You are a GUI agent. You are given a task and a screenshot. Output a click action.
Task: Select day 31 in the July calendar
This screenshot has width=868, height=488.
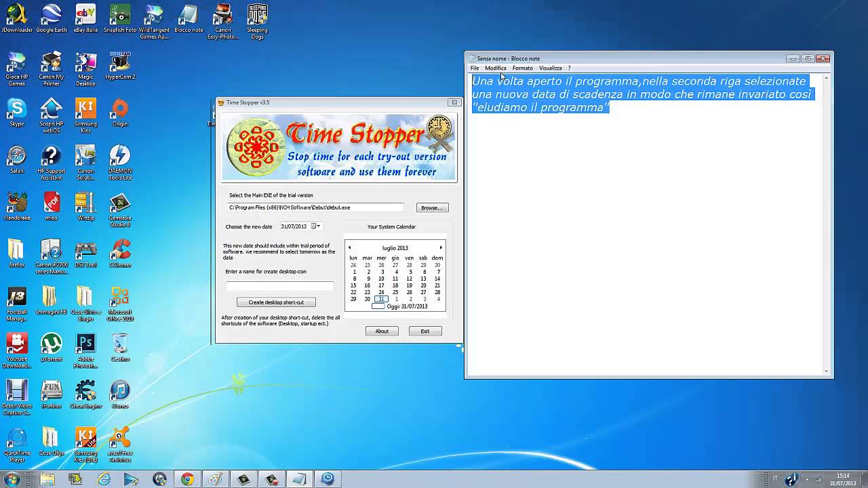381,299
